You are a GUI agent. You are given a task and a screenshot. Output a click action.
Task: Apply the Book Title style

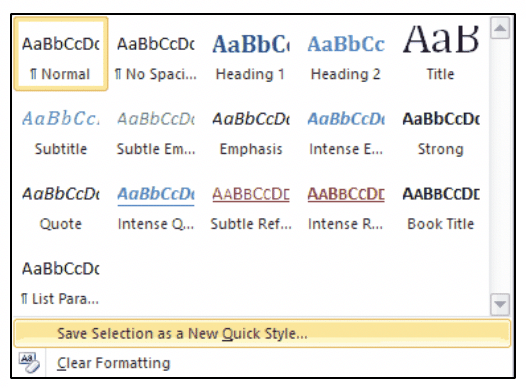(x=440, y=204)
